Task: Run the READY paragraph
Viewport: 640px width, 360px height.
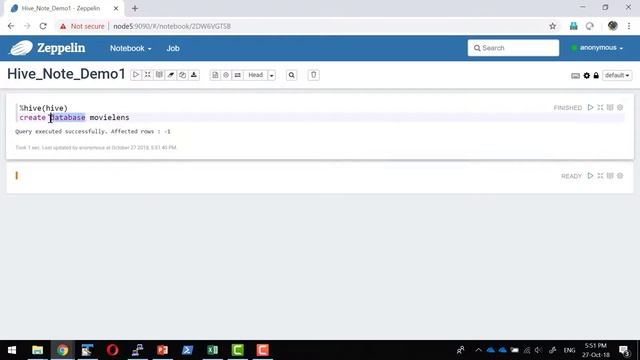Action: tap(590, 176)
